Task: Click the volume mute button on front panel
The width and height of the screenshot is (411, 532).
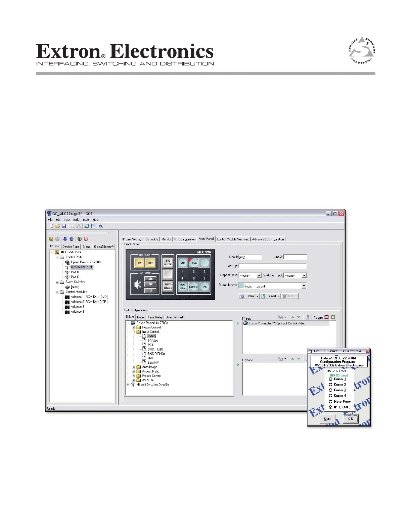Action: [151, 291]
